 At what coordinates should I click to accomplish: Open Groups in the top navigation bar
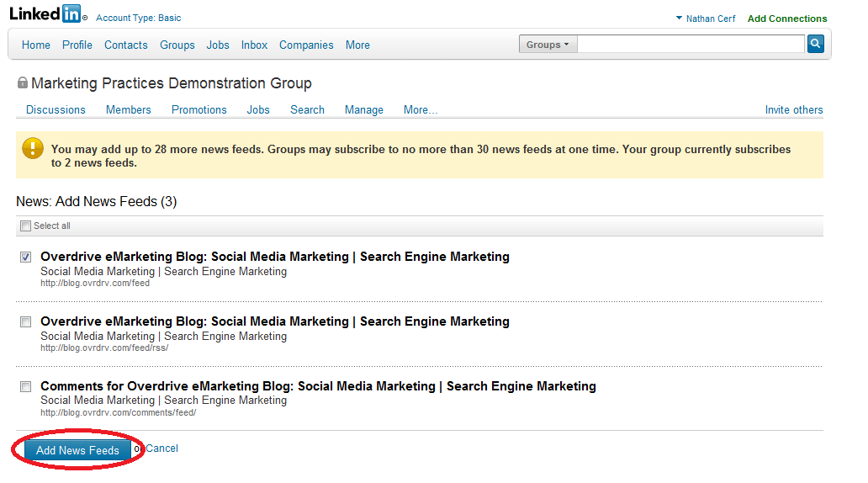(177, 45)
